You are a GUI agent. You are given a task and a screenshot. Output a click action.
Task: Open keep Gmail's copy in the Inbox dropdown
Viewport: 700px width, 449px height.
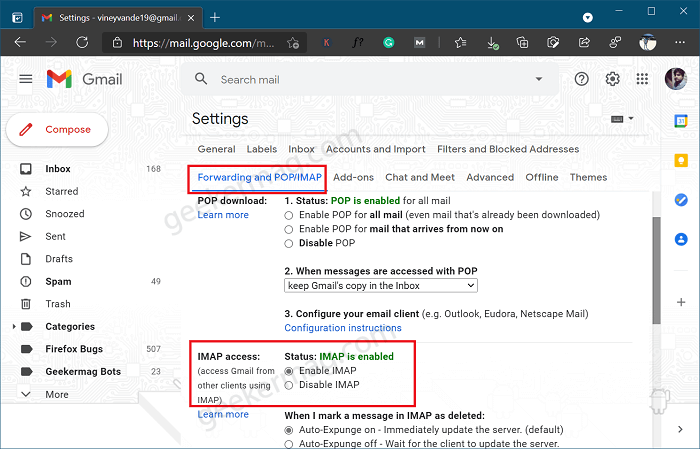coord(381,286)
